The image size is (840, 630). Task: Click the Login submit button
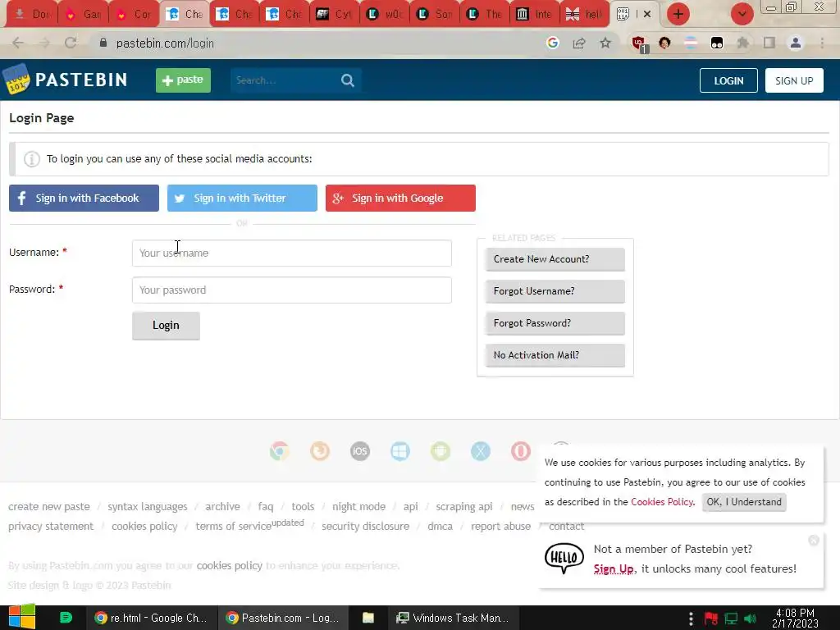166,326
